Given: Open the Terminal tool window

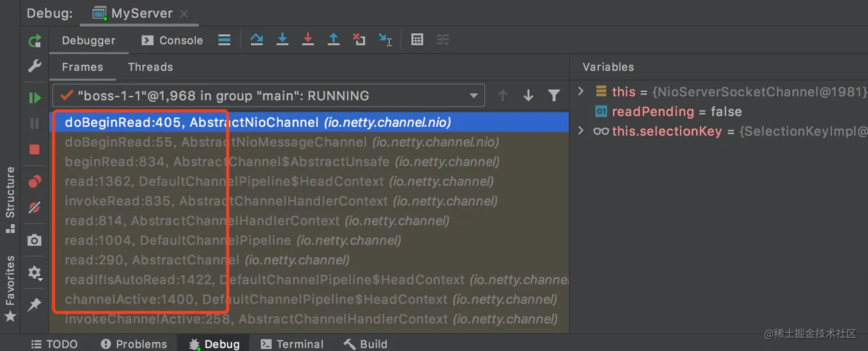Looking at the screenshot, I should 292,344.
